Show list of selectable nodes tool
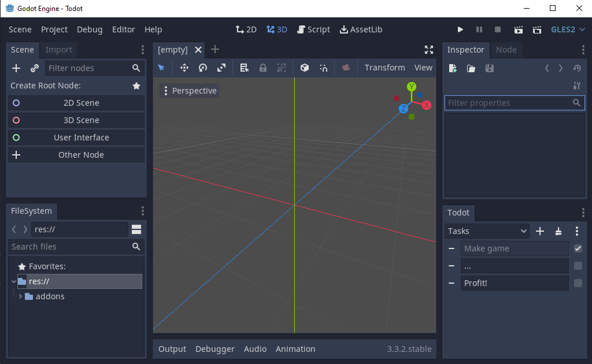Image resolution: width=592 pixels, height=364 pixels. [245, 68]
